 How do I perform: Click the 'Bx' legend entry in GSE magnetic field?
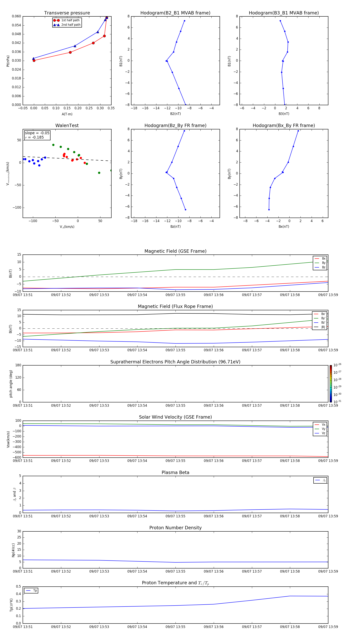tap(320, 259)
